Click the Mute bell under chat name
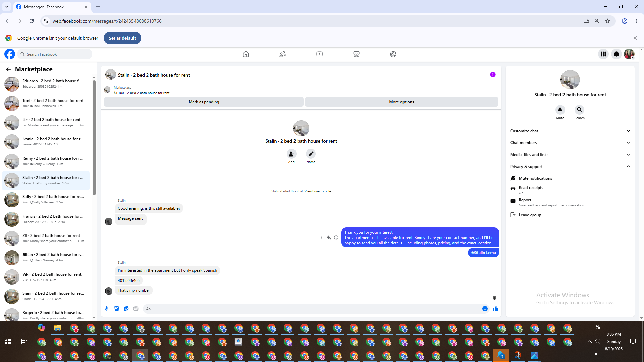This screenshot has height=362, width=644. click(x=560, y=110)
